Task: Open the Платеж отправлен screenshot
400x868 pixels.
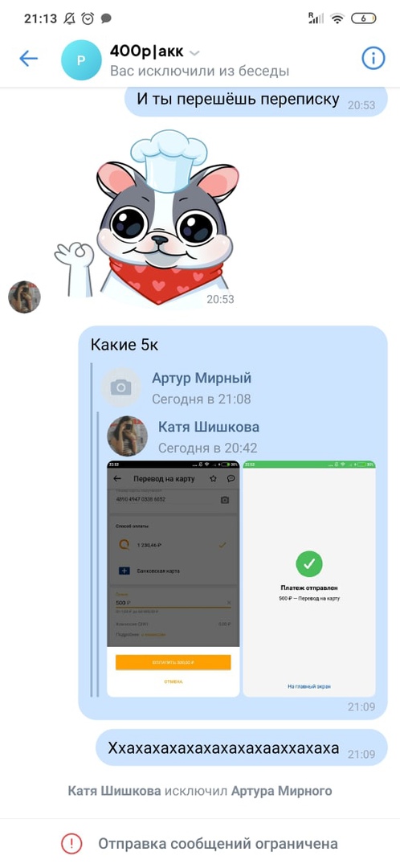Action: [309, 579]
